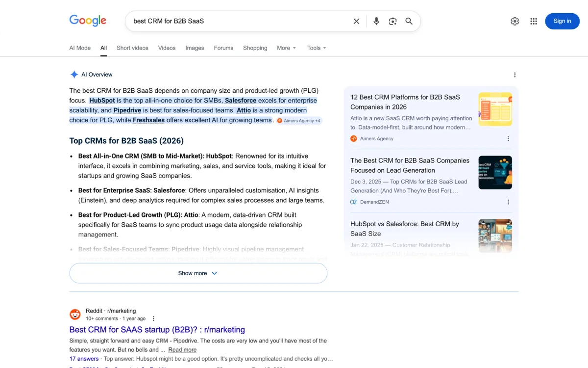Click the Google logo
Image resolution: width=588 pixels, height=368 pixels.
(x=88, y=21)
